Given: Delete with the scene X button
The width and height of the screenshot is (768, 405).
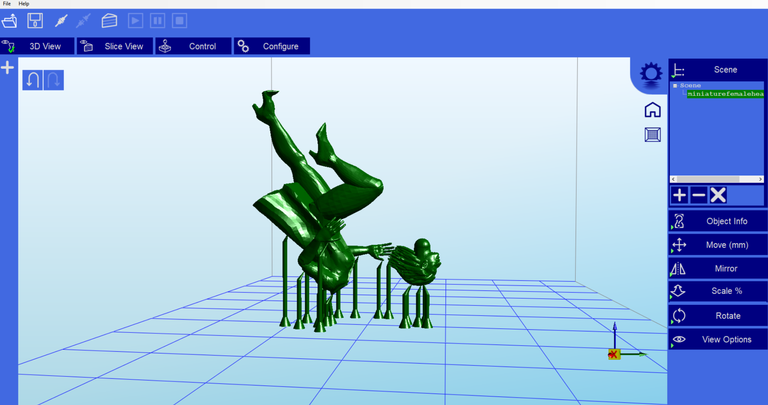Looking at the screenshot, I should [718, 195].
